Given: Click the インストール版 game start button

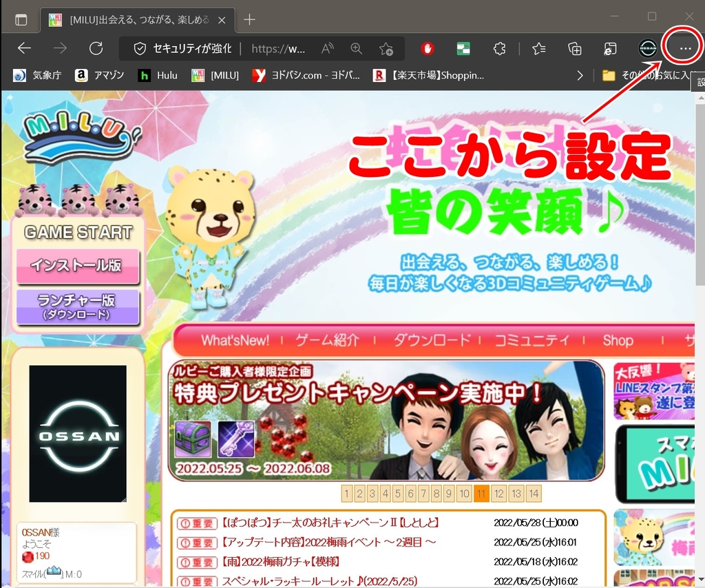Looking at the screenshot, I should click(78, 265).
